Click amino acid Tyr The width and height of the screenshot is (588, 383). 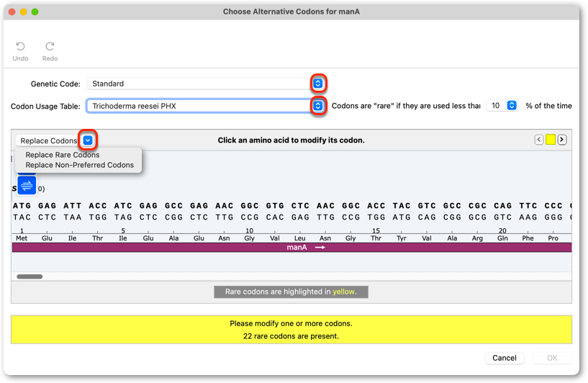[402, 238]
